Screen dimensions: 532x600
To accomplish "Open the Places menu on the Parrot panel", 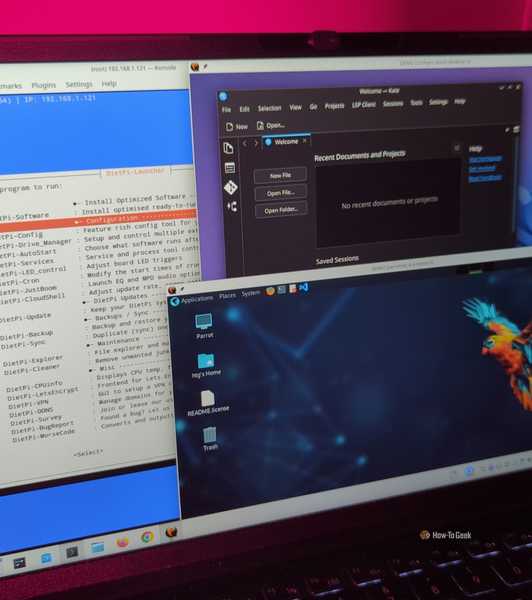I will coord(227,296).
